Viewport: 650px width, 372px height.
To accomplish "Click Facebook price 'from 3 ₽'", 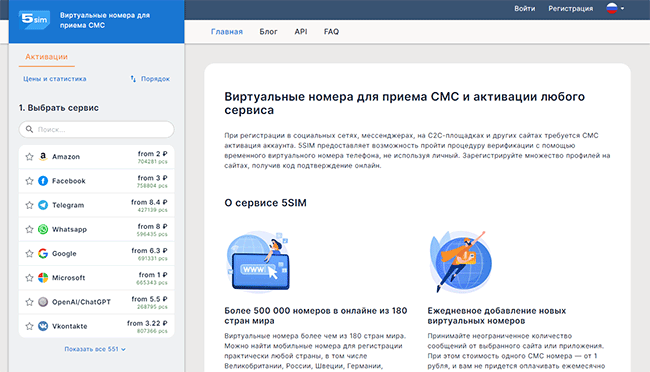I will point(153,178).
